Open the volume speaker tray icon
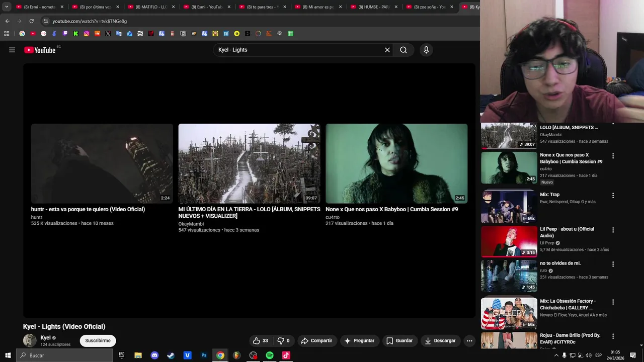Viewport: 644px width, 362px height. point(589,355)
